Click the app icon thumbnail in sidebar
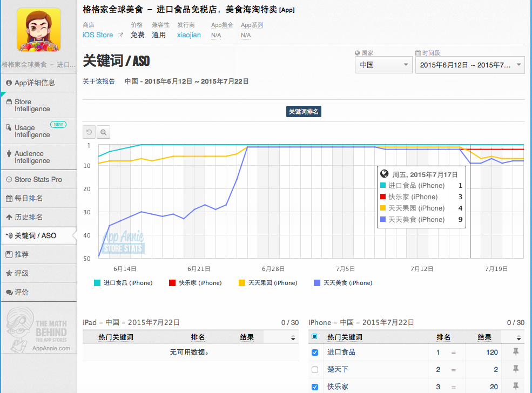The height and width of the screenshot is (393, 532). [39, 30]
